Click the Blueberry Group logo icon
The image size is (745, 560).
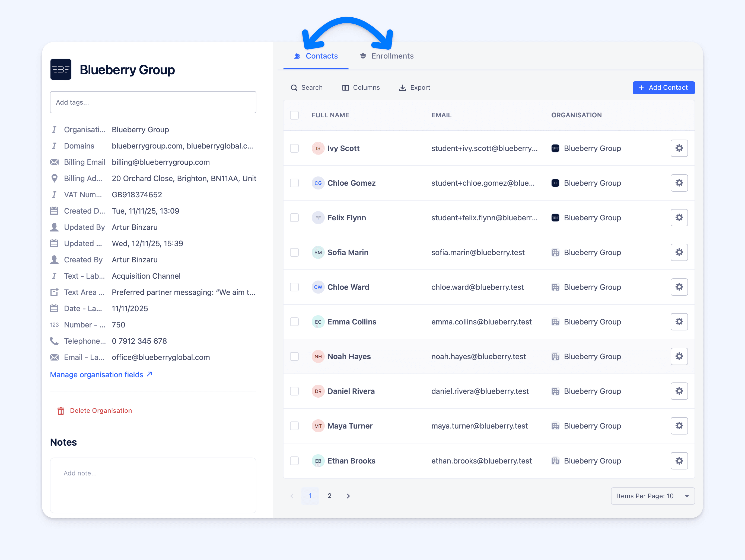click(61, 69)
